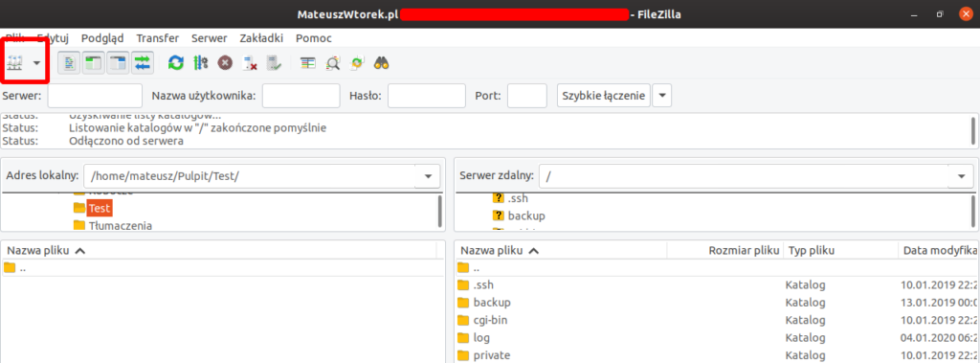Click the remote directory tree scrollbar
980x363 pixels.
973,211
